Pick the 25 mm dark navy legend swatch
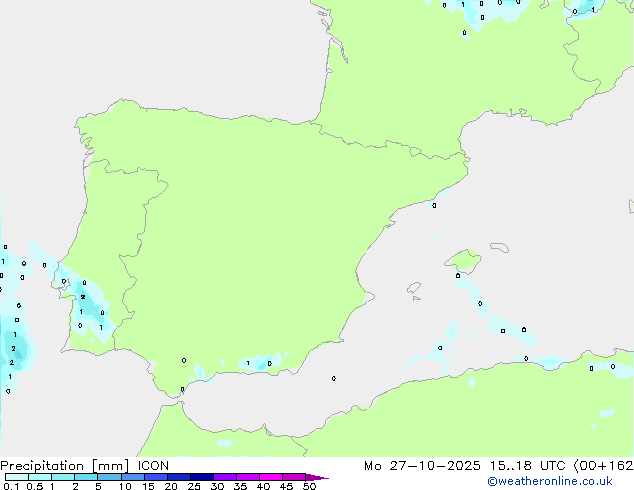634x490 pixels. tap(203, 477)
